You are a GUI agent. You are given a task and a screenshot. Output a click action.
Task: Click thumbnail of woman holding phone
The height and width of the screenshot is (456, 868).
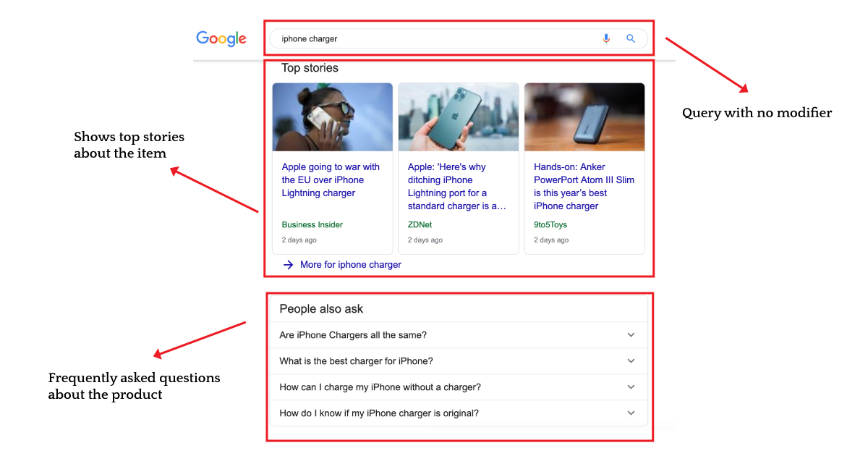pos(333,117)
